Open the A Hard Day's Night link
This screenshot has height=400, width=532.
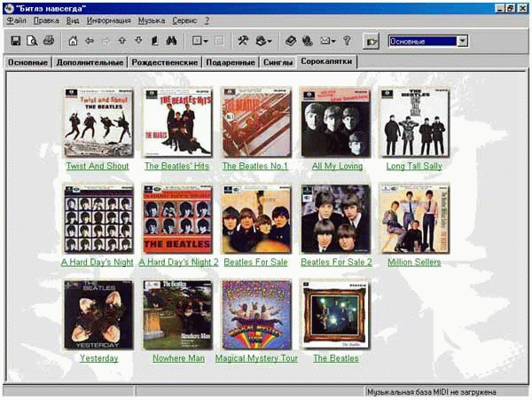tap(98, 263)
